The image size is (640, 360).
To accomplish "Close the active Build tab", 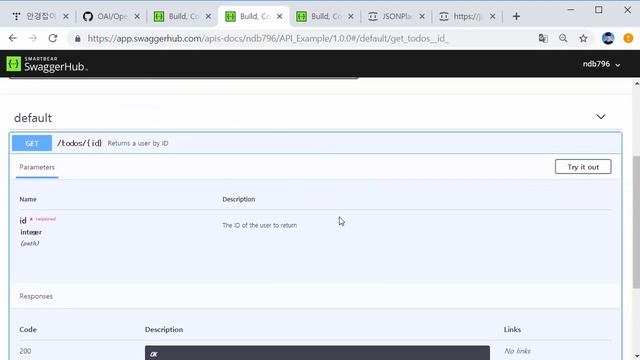I will click(280, 16).
